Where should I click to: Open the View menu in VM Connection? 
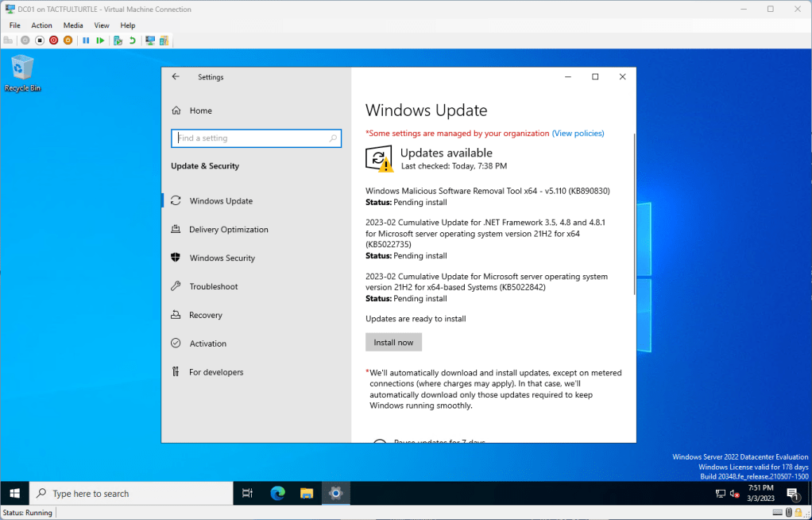coord(102,25)
